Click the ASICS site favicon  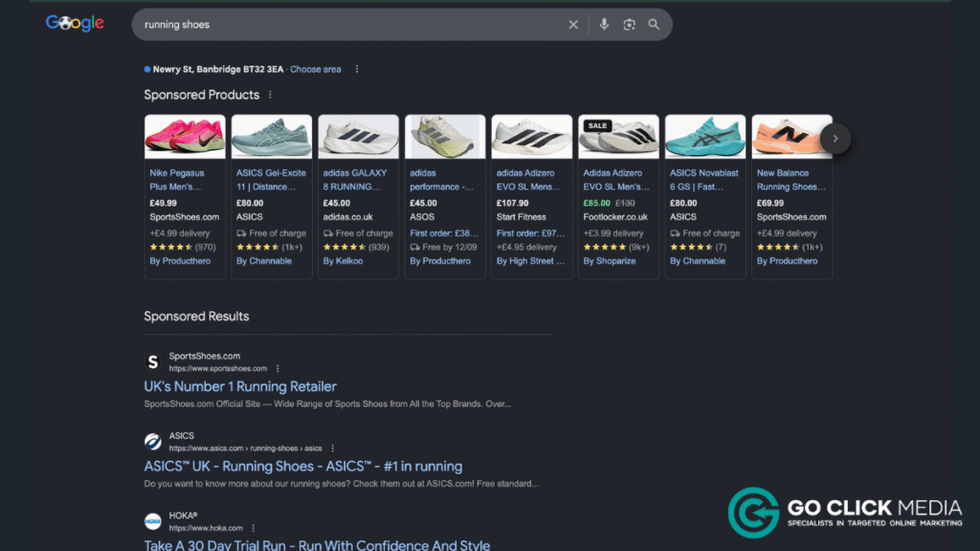152,442
